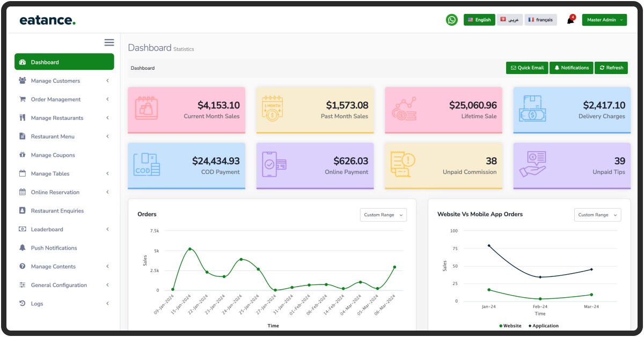644x337 pixels.
Task: Click the Quick Email button
Action: coord(526,68)
